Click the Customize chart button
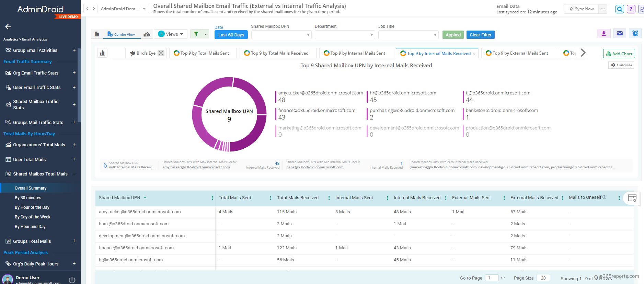Screen dimensions: 644x284 [621, 65]
